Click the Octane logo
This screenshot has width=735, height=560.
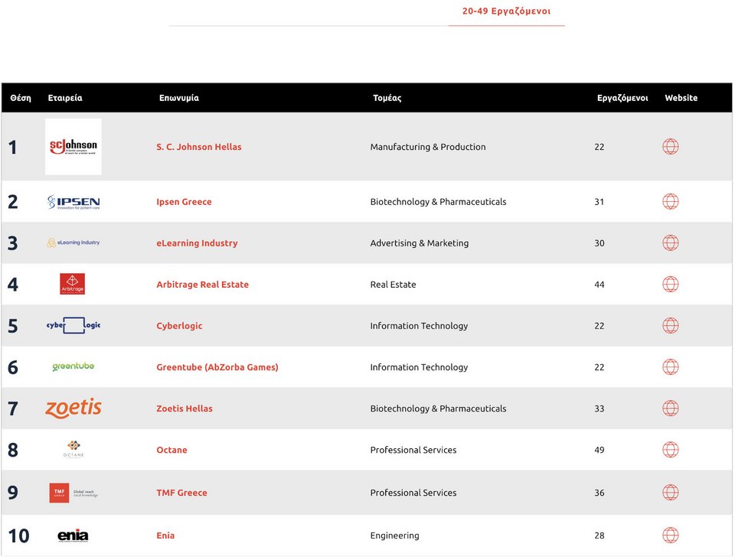pos(73,448)
